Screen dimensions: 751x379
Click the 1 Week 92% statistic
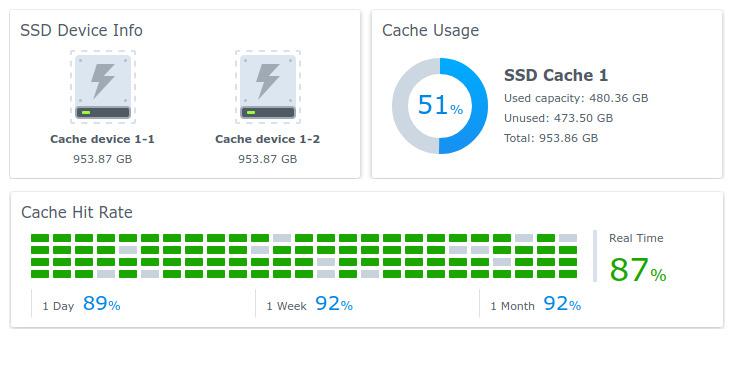click(x=309, y=304)
